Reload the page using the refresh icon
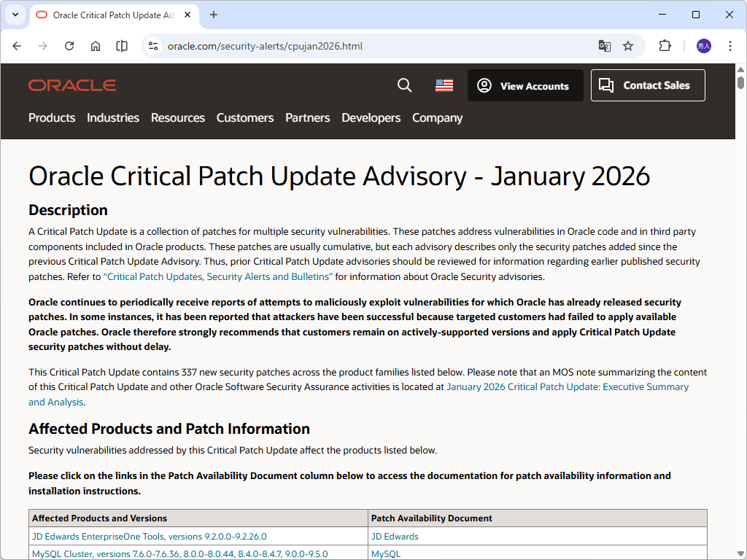 point(69,45)
